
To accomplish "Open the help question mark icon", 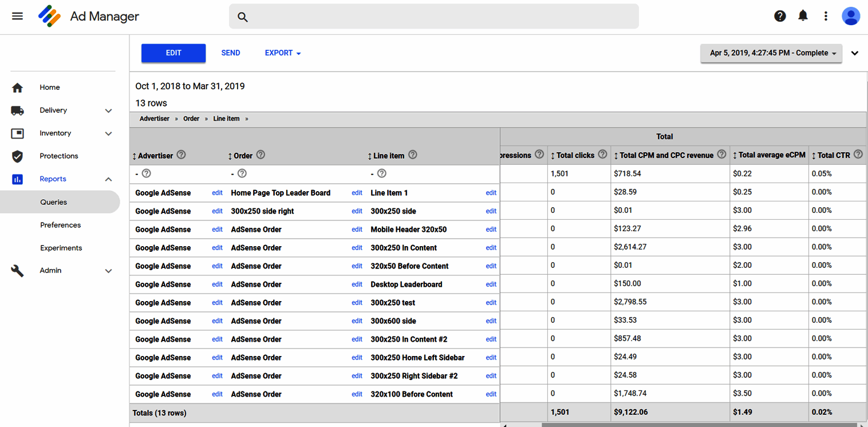I will coord(780,16).
